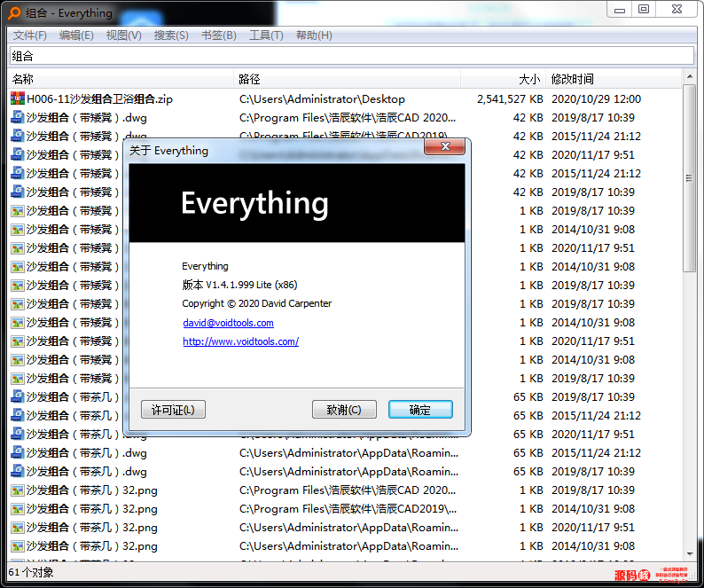Open the 工具(T) menu
704x588 pixels.
coord(266,35)
